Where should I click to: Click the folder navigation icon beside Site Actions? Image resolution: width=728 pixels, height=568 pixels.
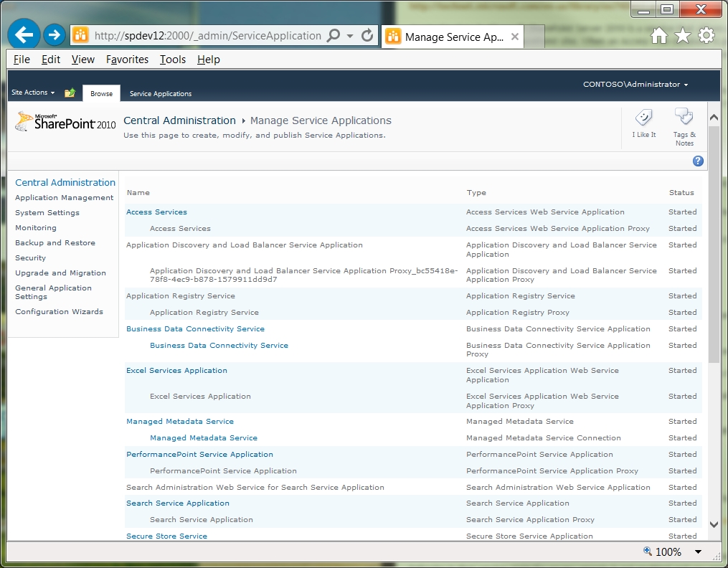coord(70,92)
